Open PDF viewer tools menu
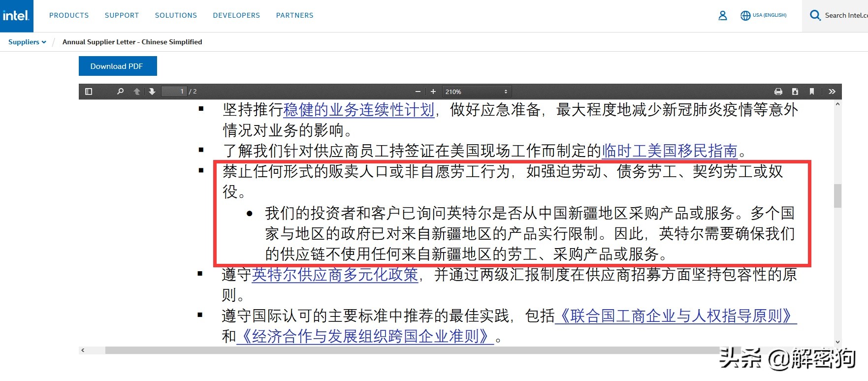868x381 pixels. pos(832,92)
